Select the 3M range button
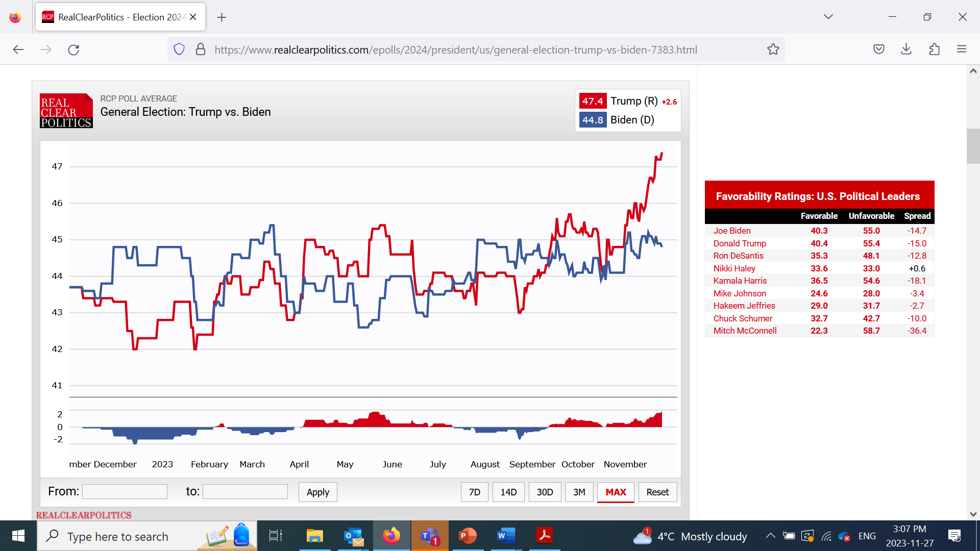This screenshot has height=551, width=980. coord(579,492)
